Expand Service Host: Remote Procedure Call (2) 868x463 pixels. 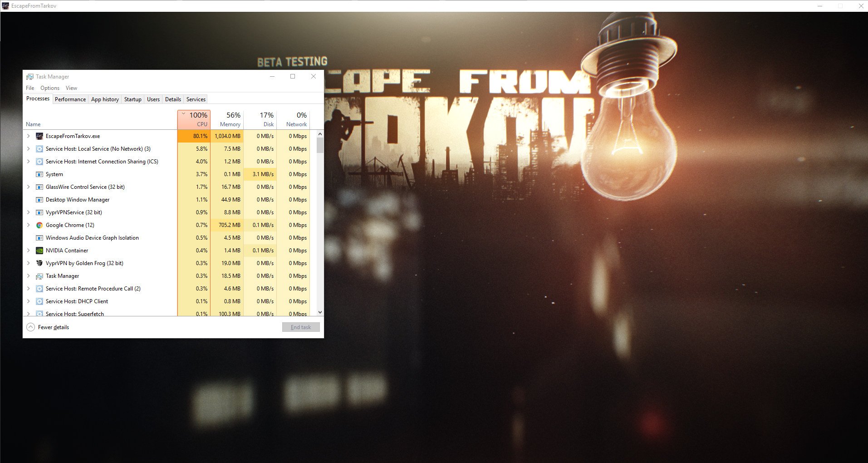(28, 289)
